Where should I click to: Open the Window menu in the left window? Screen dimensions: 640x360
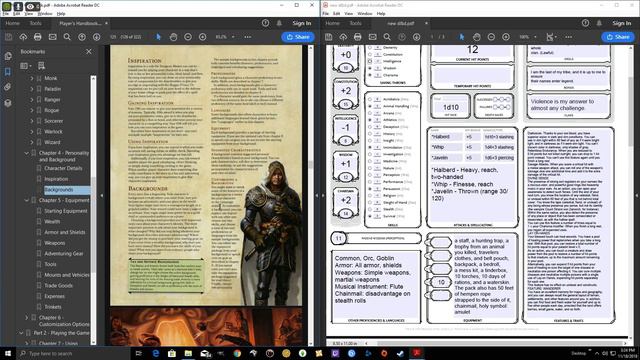pyautogui.click(x=45, y=13)
